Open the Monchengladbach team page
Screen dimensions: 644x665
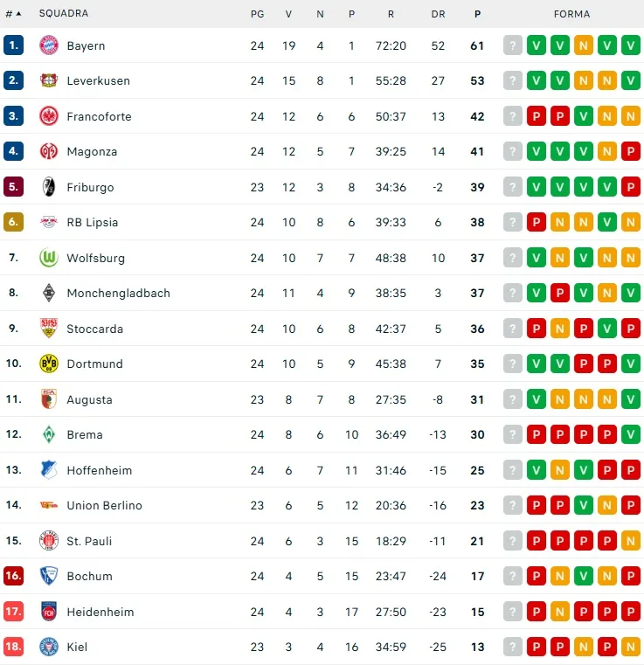(x=118, y=293)
